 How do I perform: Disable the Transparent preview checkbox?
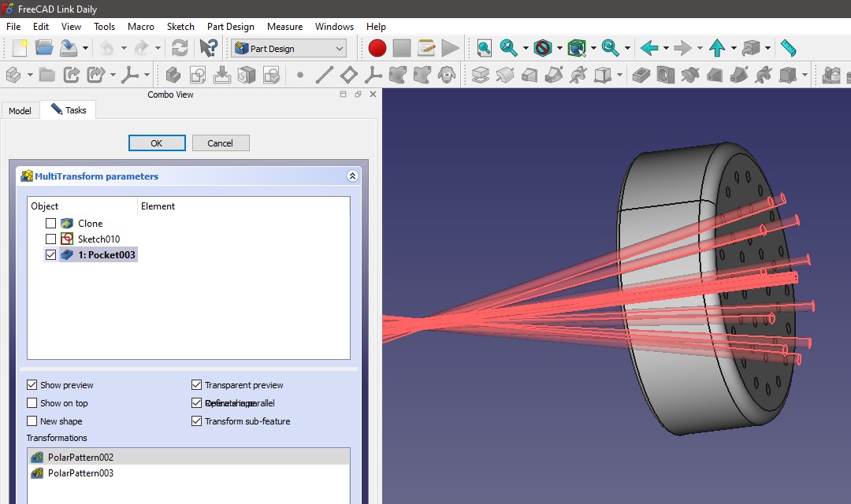[x=197, y=385]
